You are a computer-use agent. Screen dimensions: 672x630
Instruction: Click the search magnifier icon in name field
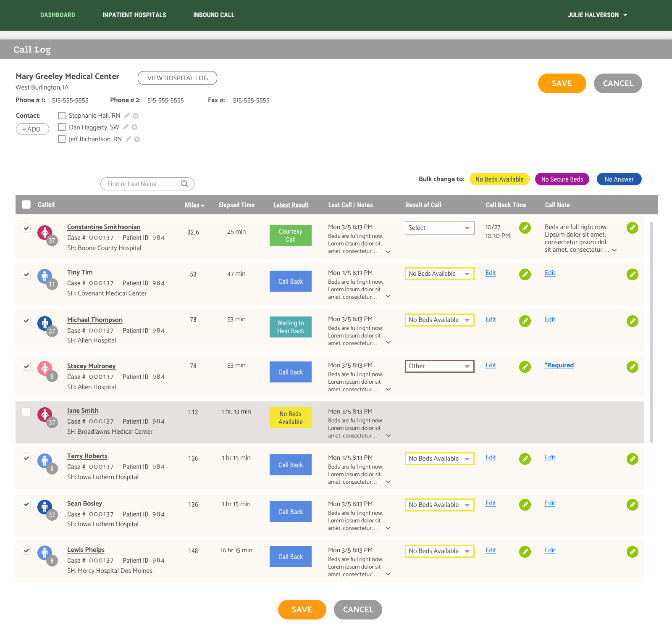tap(184, 184)
